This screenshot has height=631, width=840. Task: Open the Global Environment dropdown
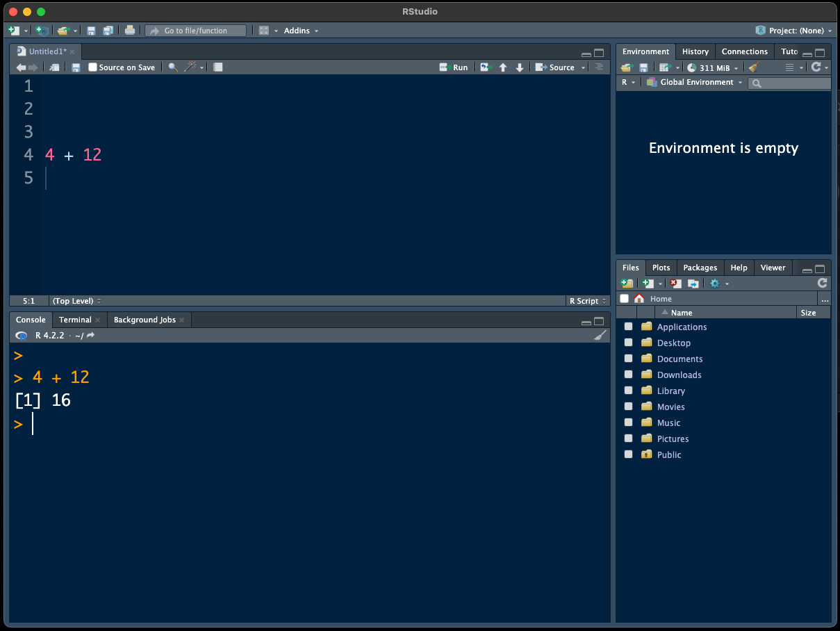coord(695,83)
